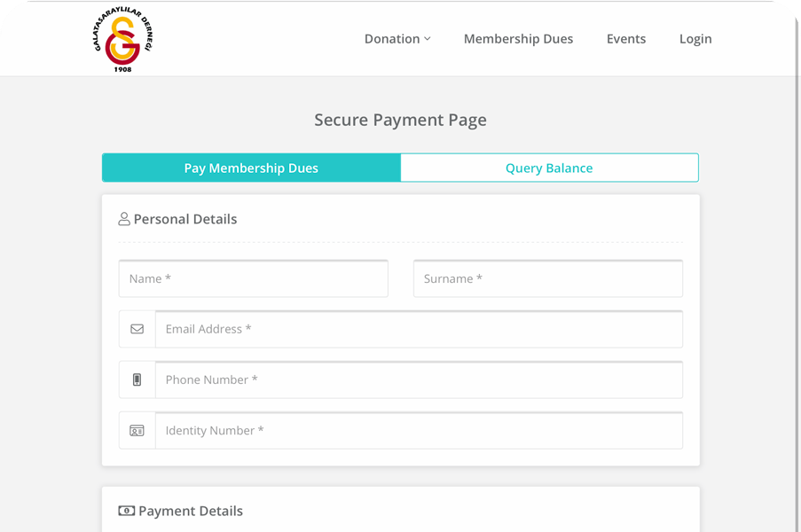Focus the Phone Number field
The image size is (801, 532).
click(419, 379)
